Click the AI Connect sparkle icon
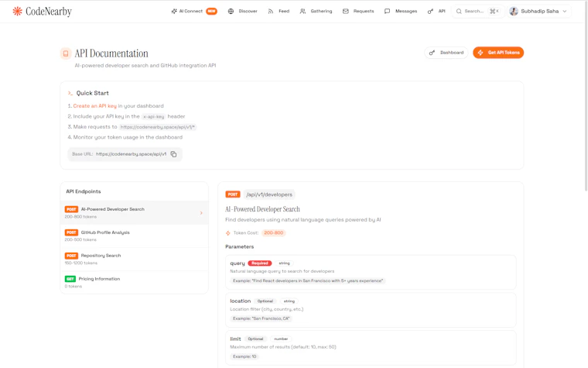This screenshot has width=588, height=368. click(174, 12)
